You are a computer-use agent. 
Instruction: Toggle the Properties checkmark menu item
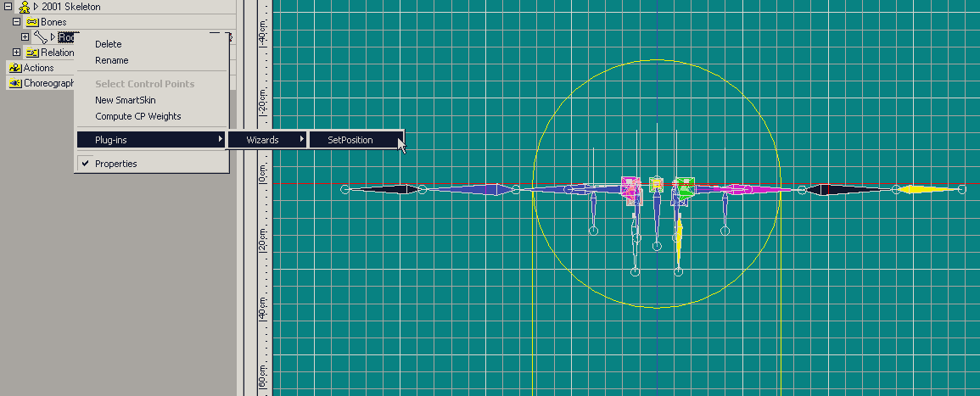[x=115, y=164]
